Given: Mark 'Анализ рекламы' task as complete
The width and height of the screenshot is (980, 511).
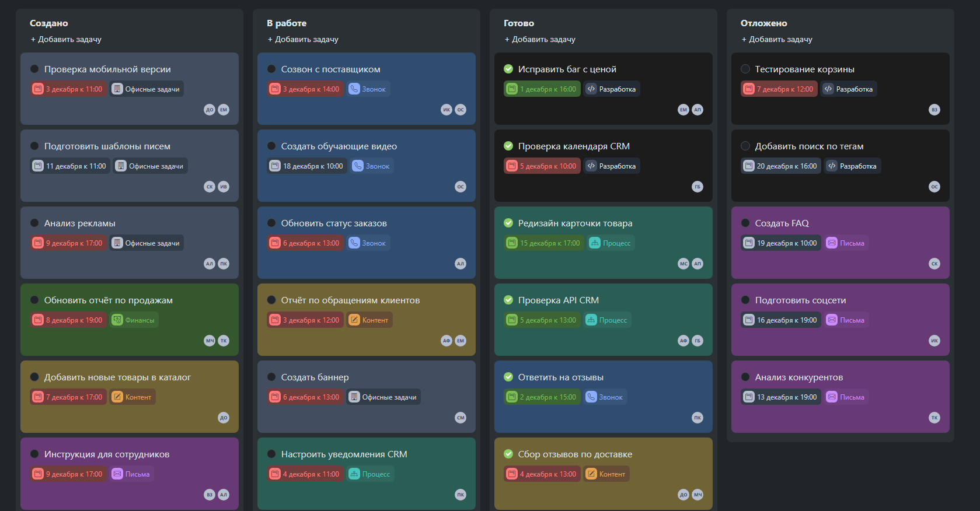Looking at the screenshot, I should coord(34,223).
